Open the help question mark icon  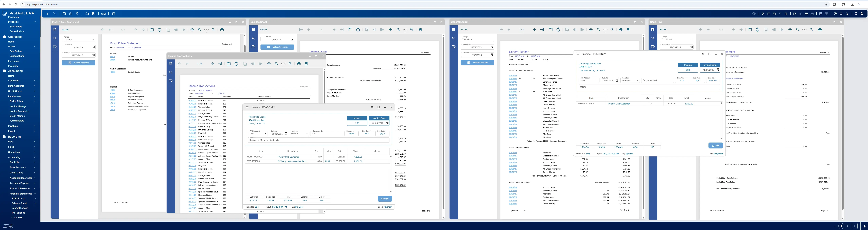pos(835,14)
